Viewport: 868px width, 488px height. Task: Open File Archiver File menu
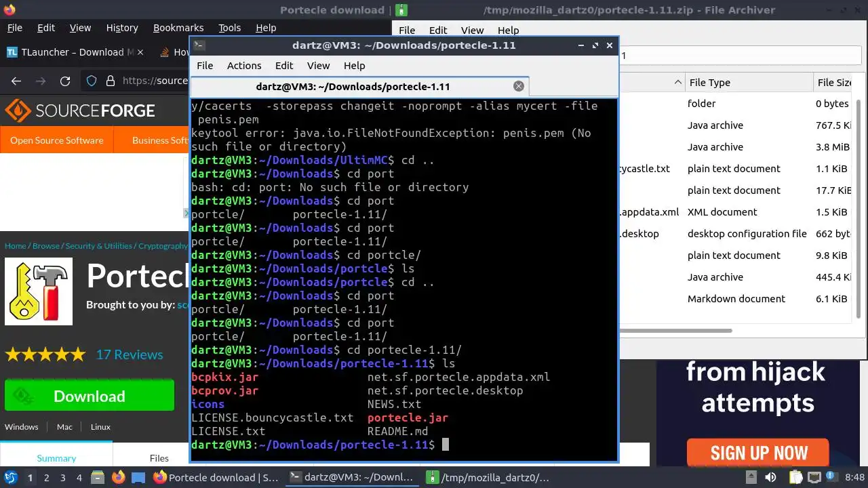(x=407, y=30)
